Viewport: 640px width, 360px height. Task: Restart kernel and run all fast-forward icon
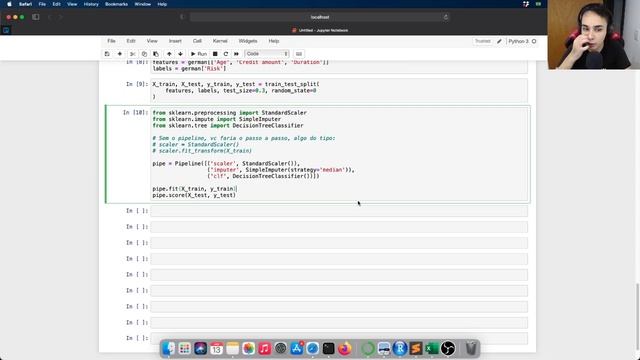click(x=236, y=54)
